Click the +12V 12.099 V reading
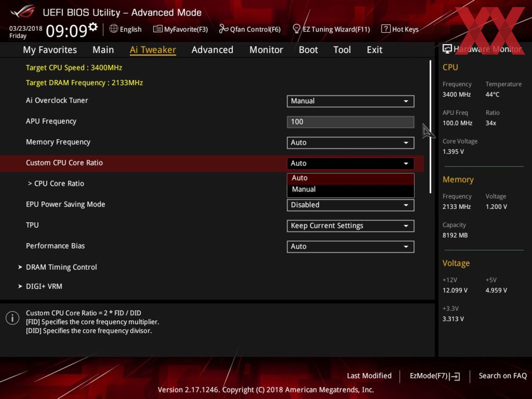This screenshot has height=399, width=532. tap(455, 290)
